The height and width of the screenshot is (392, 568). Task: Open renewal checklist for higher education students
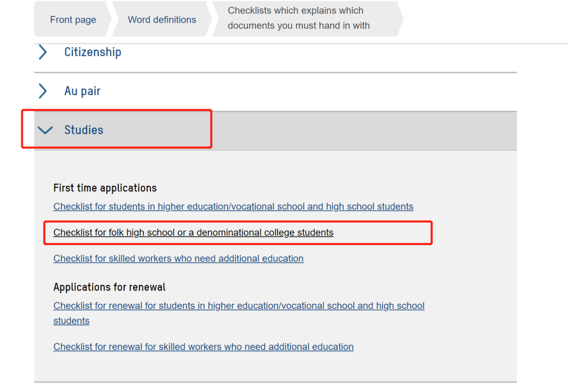pyautogui.click(x=239, y=306)
